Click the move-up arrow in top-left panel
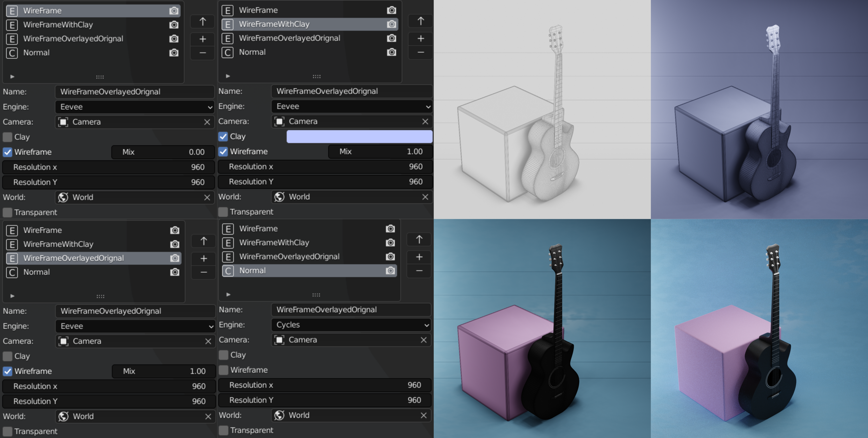Image resolution: width=868 pixels, height=438 pixels. tap(202, 22)
